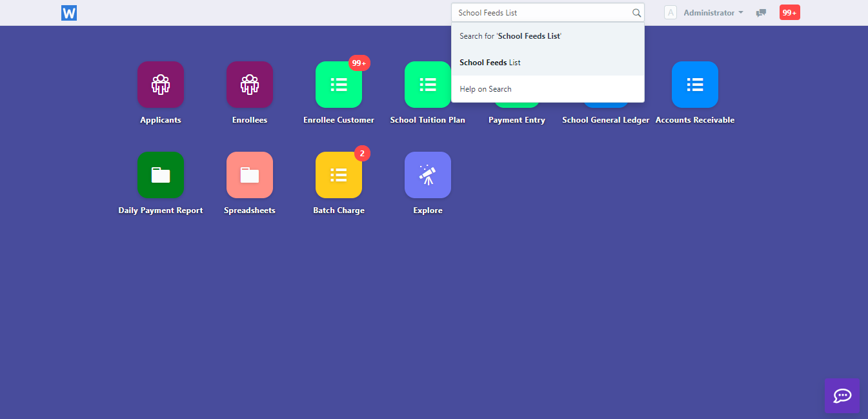Open the Explore telescope icon
Viewport: 868px width, 419px height.
pos(428,175)
